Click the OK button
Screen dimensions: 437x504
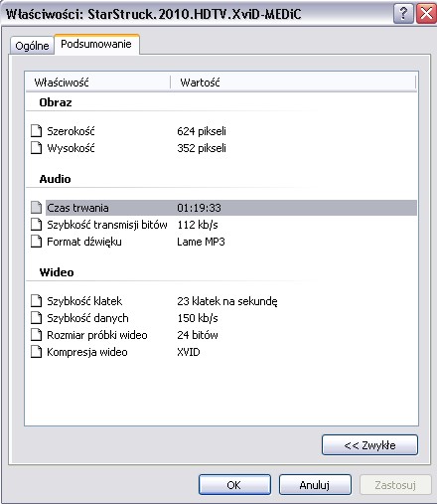(234, 485)
